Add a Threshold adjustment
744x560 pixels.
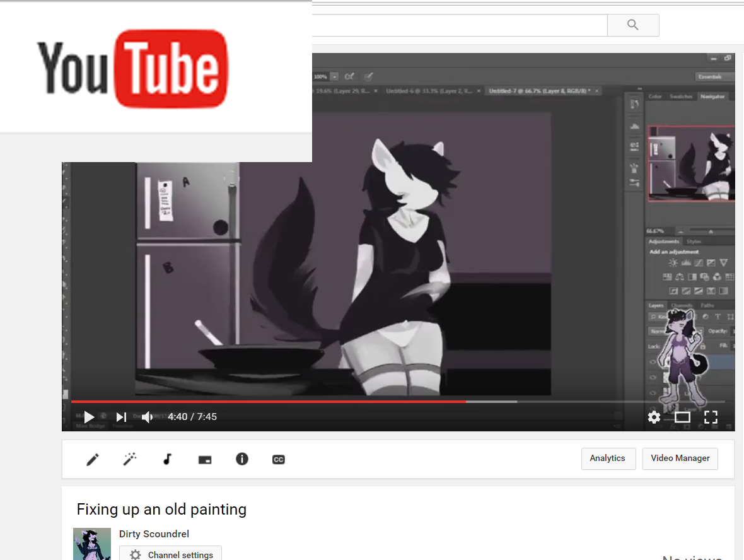click(x=699, y=291)
